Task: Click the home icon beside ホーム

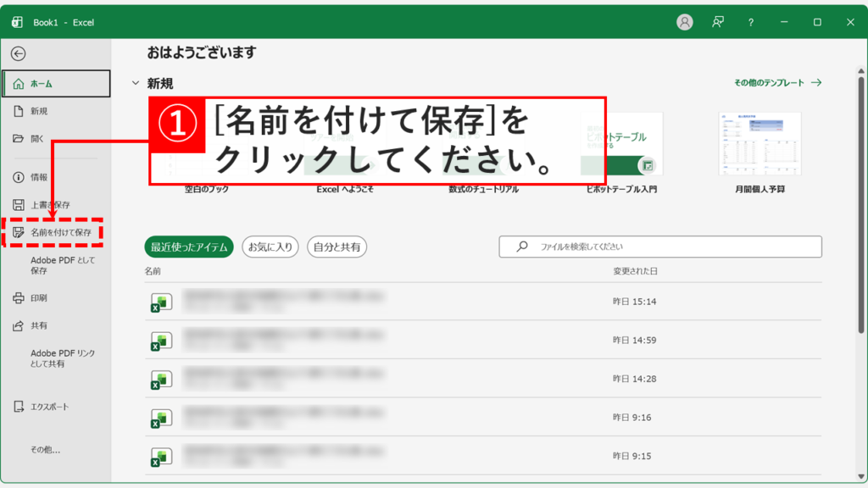Action: (x=19, y=84)
